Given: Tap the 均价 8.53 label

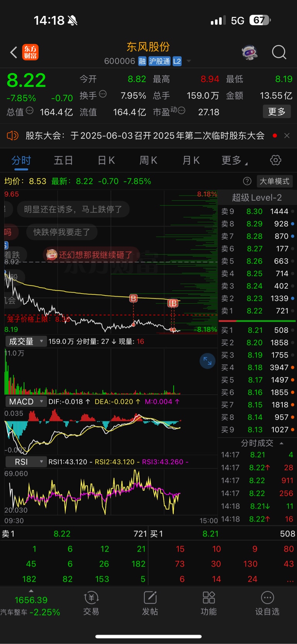Looking at the screenshot, I should [25, 181].
